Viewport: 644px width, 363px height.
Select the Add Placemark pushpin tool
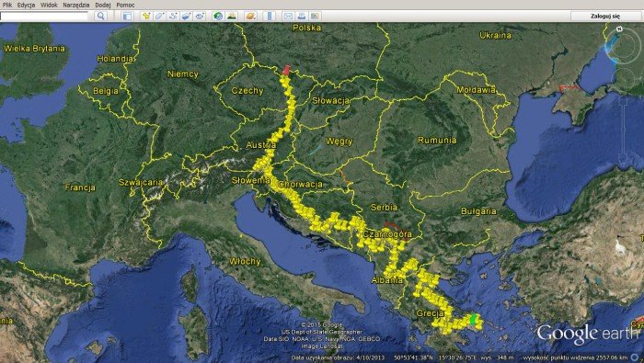pyautogui.click(x=145, y=16)
